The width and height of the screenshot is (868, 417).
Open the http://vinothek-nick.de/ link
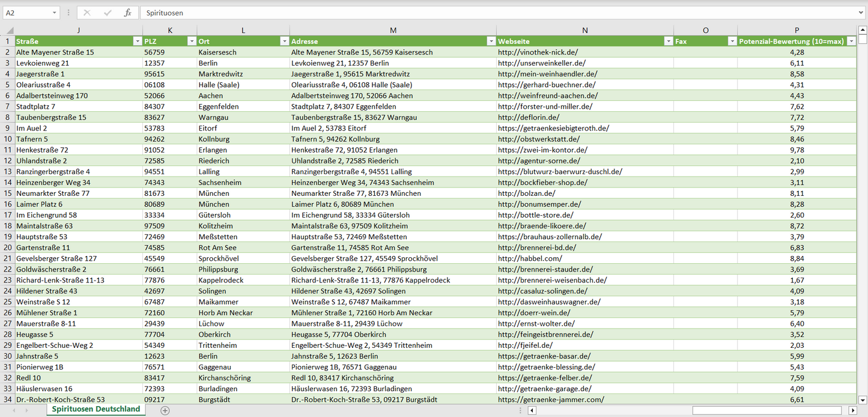538,52
